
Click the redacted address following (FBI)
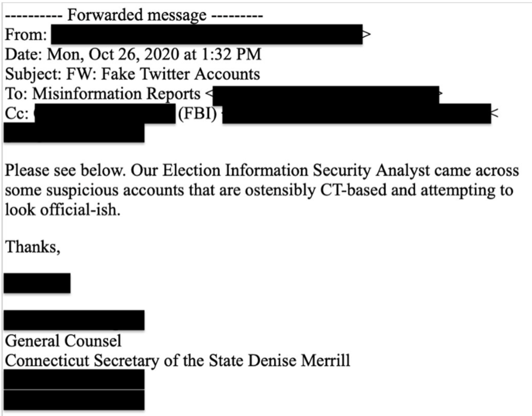tap(356, 114)
